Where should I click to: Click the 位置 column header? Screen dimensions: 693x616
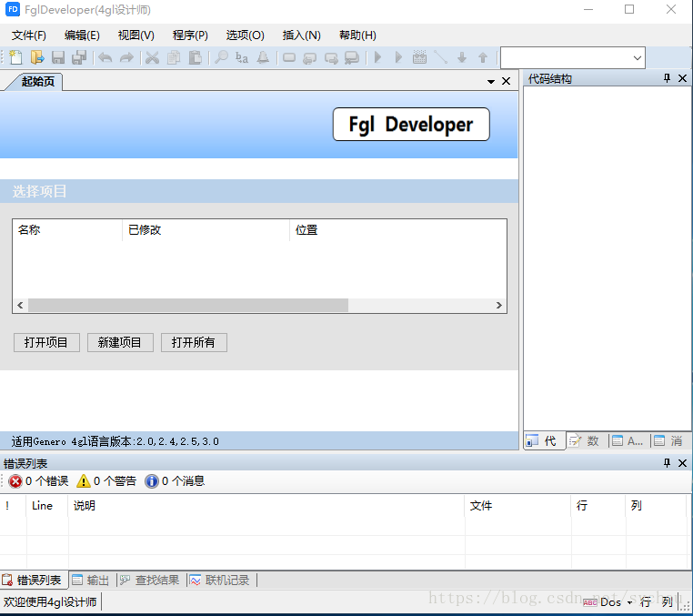[397, 230]
